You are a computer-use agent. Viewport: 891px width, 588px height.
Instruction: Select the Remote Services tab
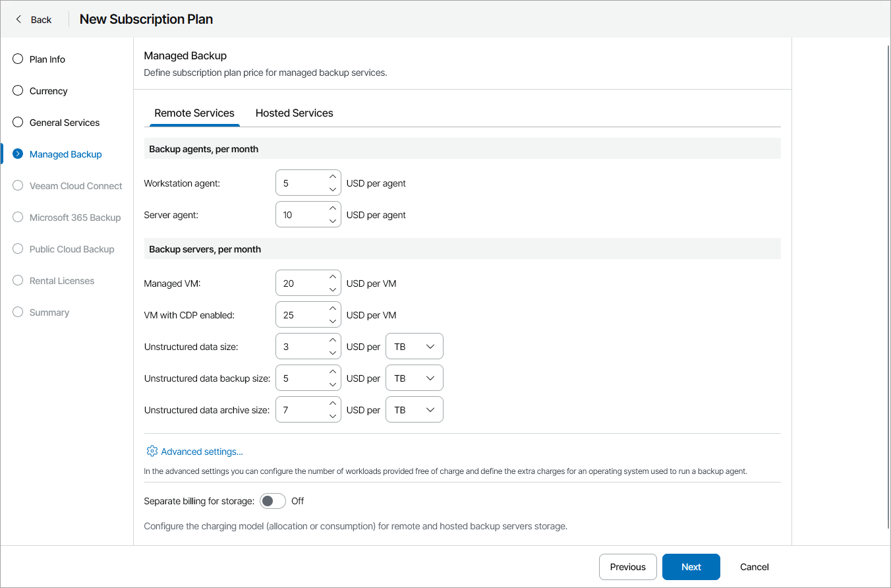click(x=194, y=113)
